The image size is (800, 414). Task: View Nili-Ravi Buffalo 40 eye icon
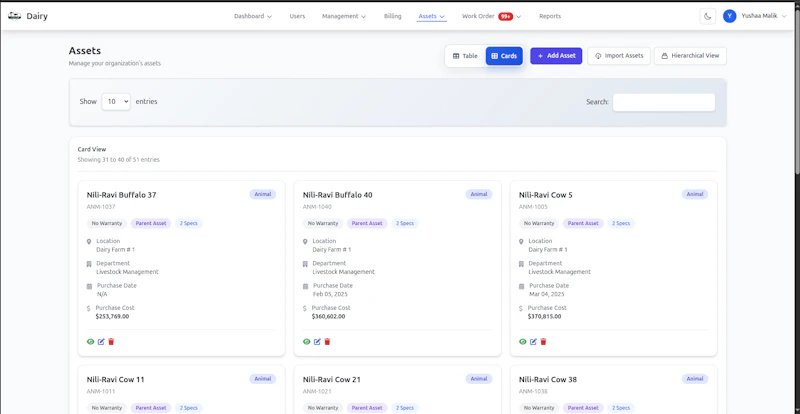coord(307,342)
